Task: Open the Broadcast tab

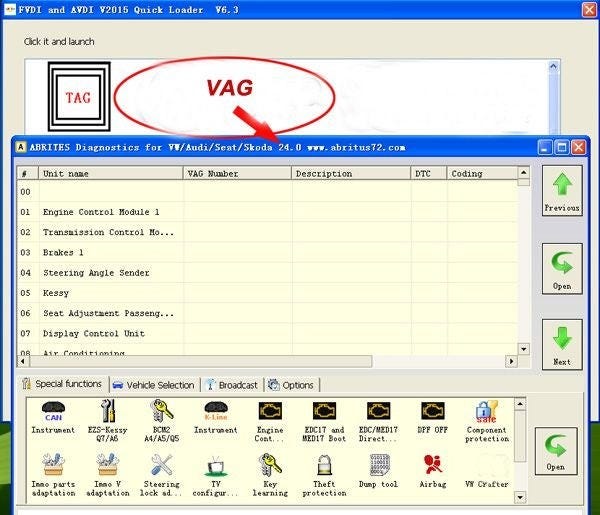Action: click(232, 385)
